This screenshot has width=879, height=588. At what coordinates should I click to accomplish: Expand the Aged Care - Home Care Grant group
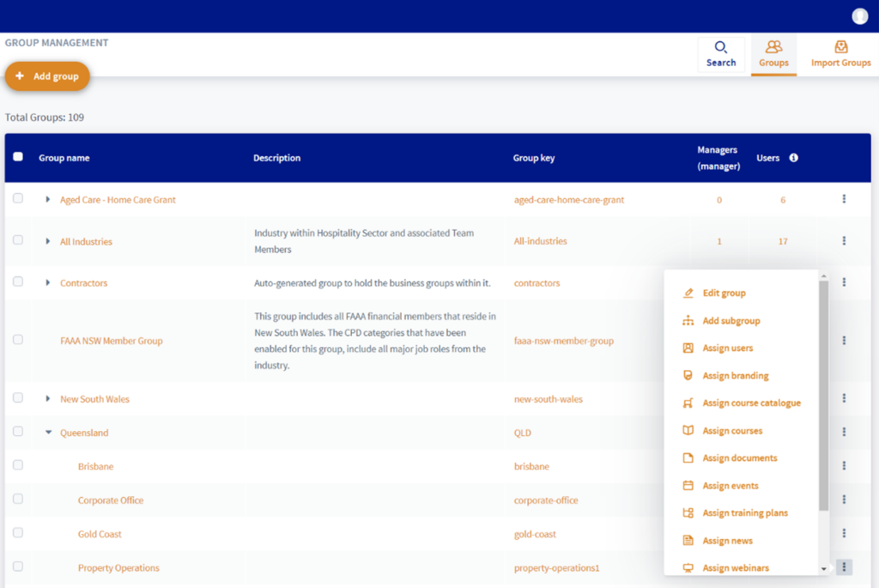pos(48,199)
